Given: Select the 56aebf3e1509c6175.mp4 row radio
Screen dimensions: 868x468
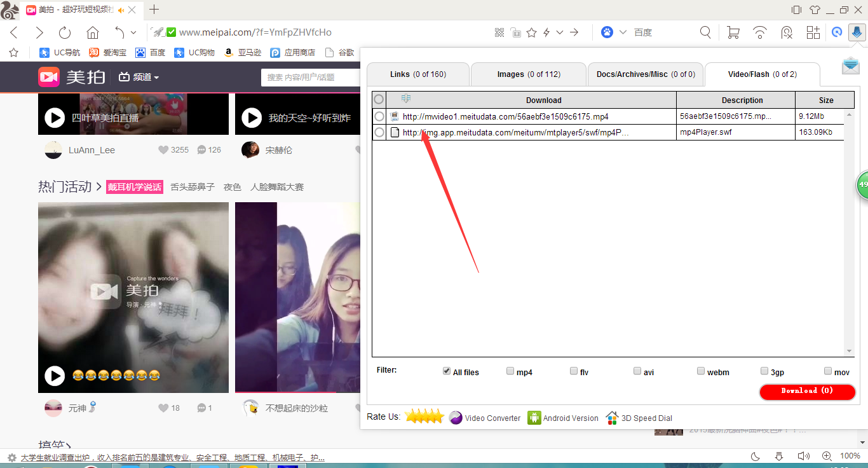Looking at the screenshot, I should coord(379,116).
